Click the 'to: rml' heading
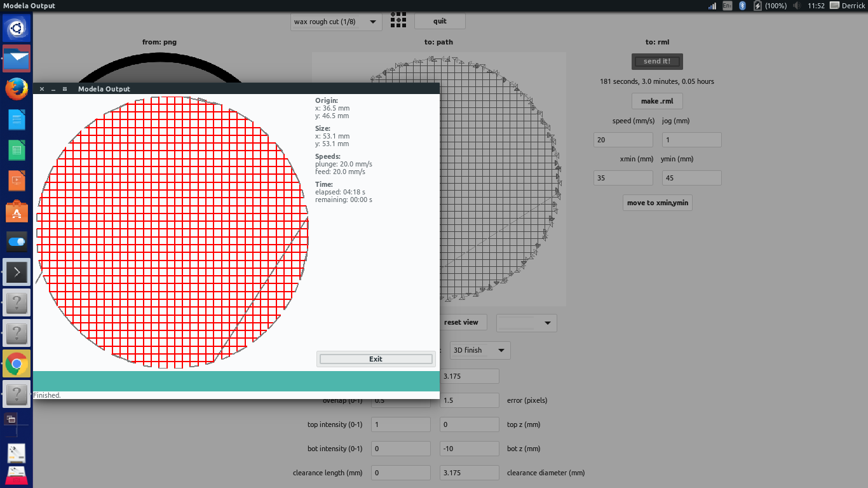This screenshot has height=488, width=868. coord(657,43)
